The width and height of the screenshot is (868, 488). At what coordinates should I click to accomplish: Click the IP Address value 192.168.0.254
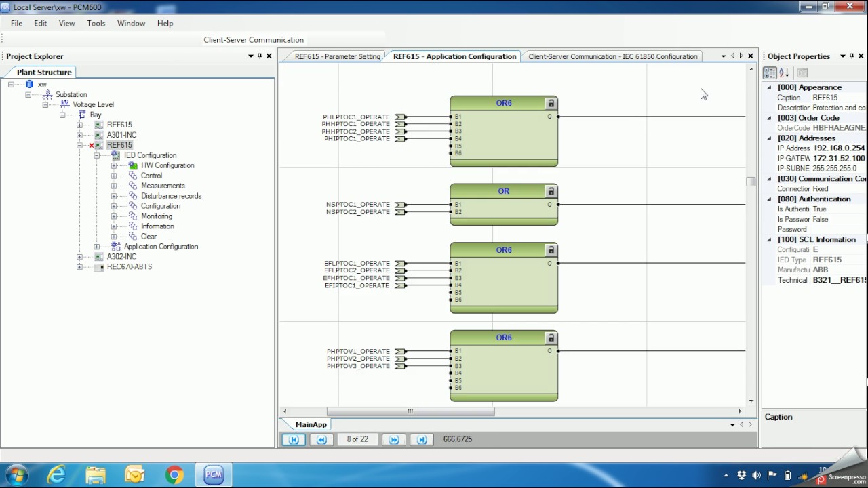pyautogui.click(x=839, y=148)
